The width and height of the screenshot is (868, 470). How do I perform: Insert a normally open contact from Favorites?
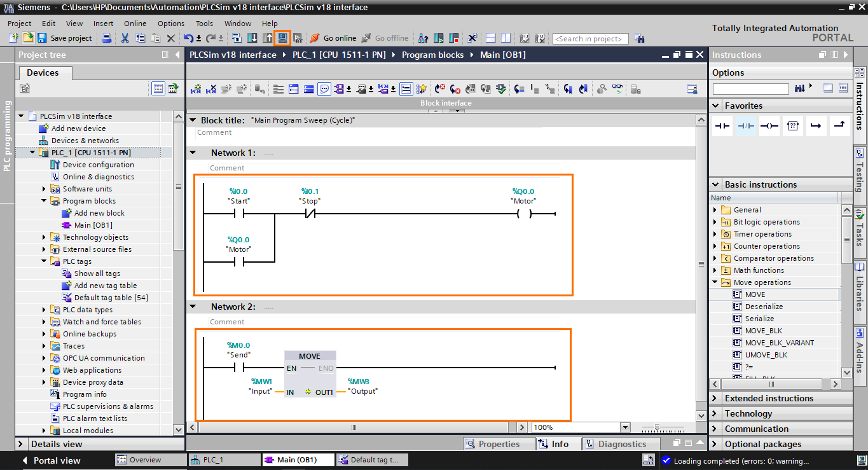click(722, 126)
